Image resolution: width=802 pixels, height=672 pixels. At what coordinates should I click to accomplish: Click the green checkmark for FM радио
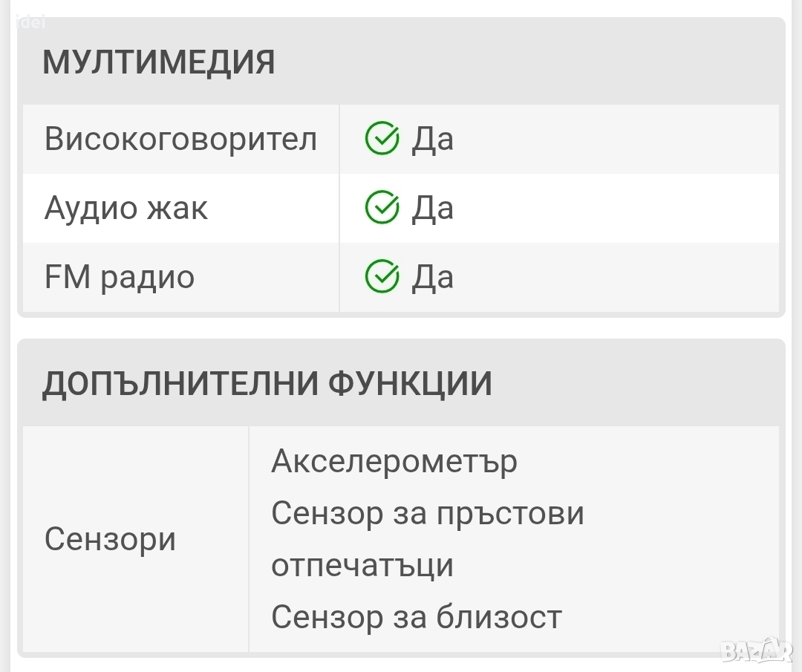(x=382, y=277)
